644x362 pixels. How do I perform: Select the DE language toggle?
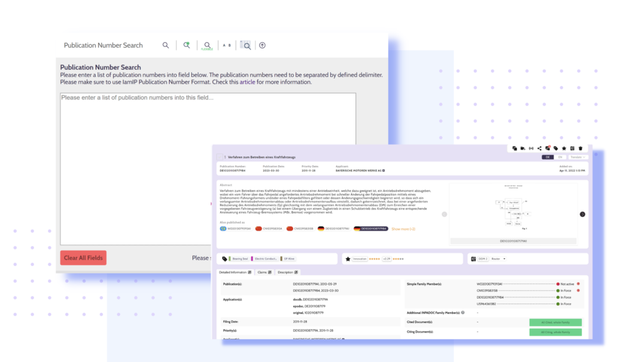click(x=548, y=157)
